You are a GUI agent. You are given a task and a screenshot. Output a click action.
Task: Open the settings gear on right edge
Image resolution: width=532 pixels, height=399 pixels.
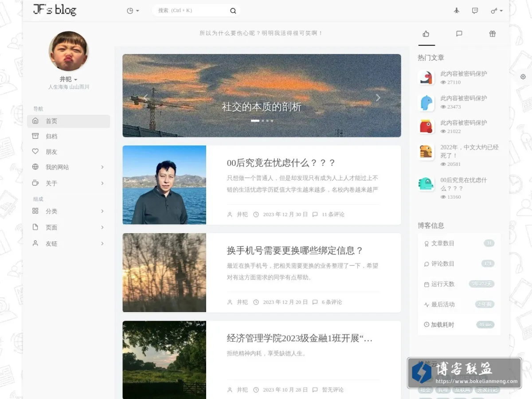coord(523,77)
